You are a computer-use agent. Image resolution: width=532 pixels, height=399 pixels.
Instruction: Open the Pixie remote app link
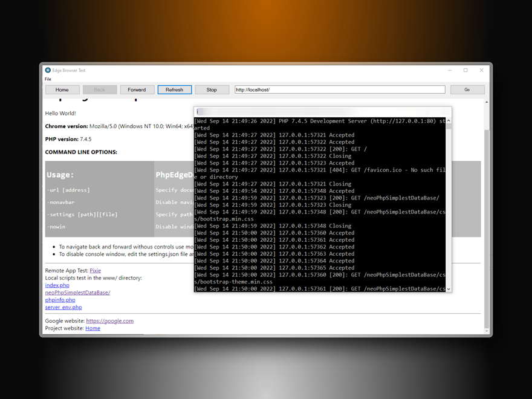[95, 271]
